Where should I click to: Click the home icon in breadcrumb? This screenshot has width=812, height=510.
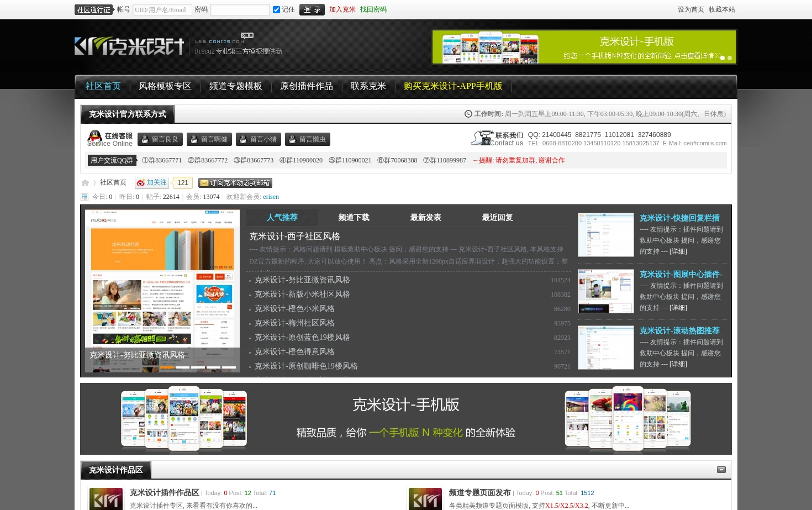click(x=85, y=183)
